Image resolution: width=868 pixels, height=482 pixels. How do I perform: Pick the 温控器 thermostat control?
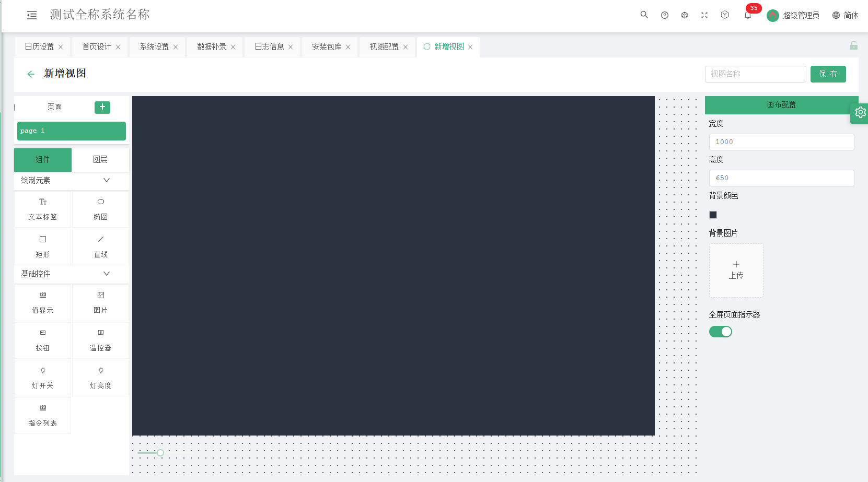tap(101, 340)
